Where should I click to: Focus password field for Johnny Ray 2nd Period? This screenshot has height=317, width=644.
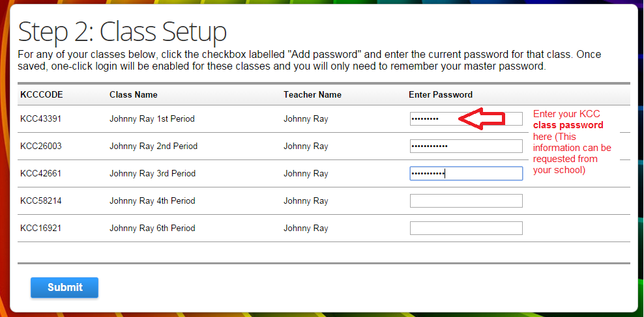point(466,146)
